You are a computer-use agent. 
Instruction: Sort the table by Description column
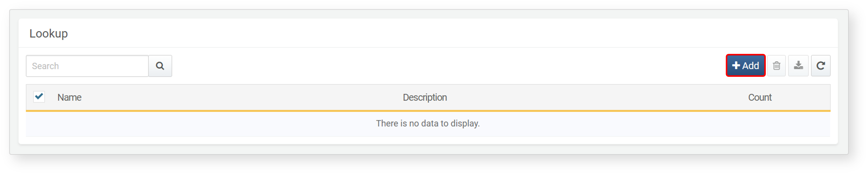pos(425,98)
